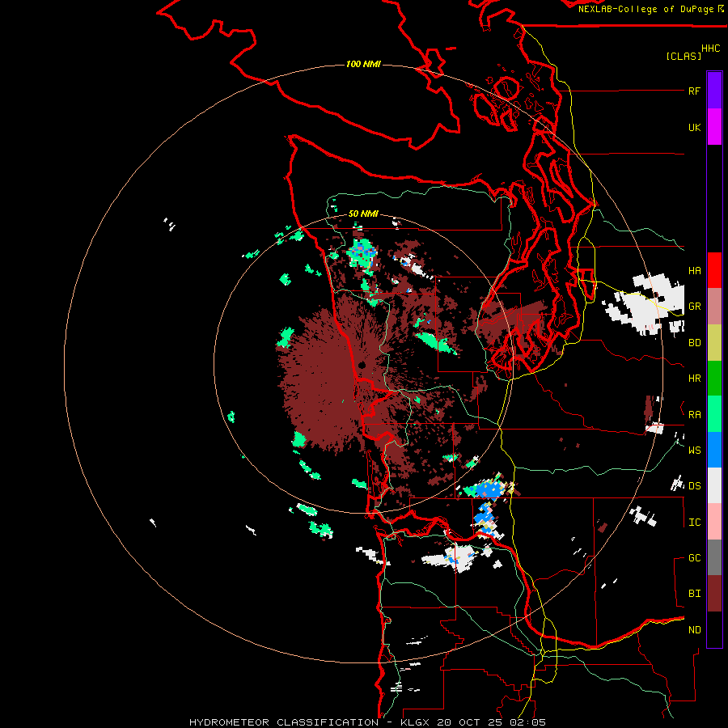This screenshot has width=728, height=728.
Task: Click the HR legend label
Action: [x=694, y=379]
